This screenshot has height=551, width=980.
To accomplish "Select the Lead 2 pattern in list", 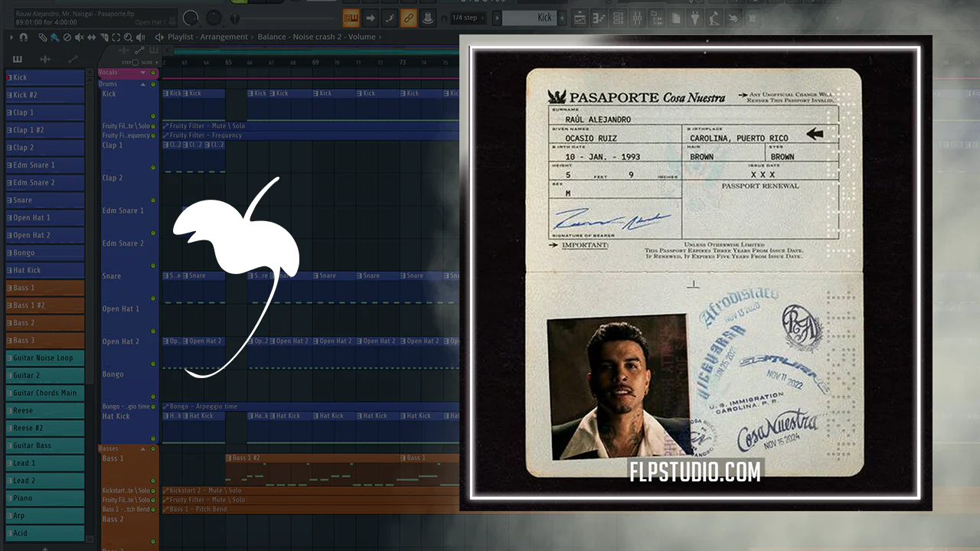I will [x=45, y=481].
